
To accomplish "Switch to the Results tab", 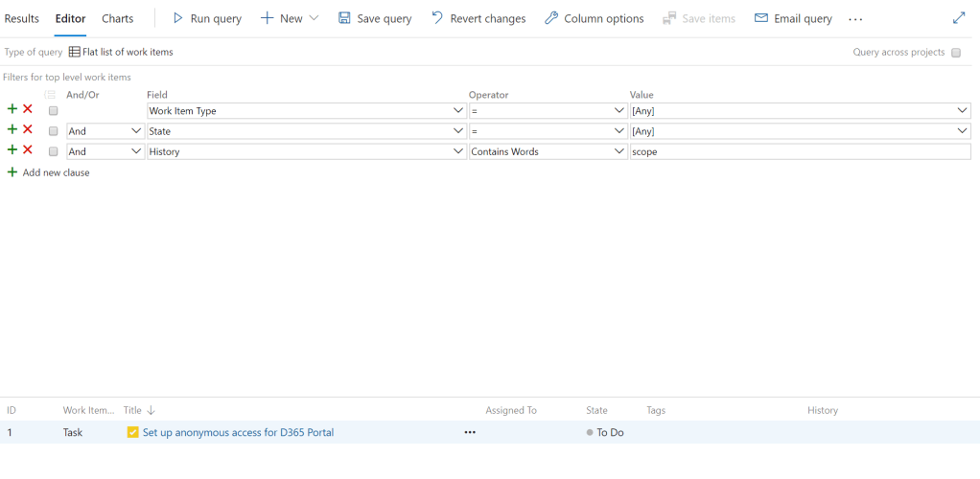I will [22, 18].
